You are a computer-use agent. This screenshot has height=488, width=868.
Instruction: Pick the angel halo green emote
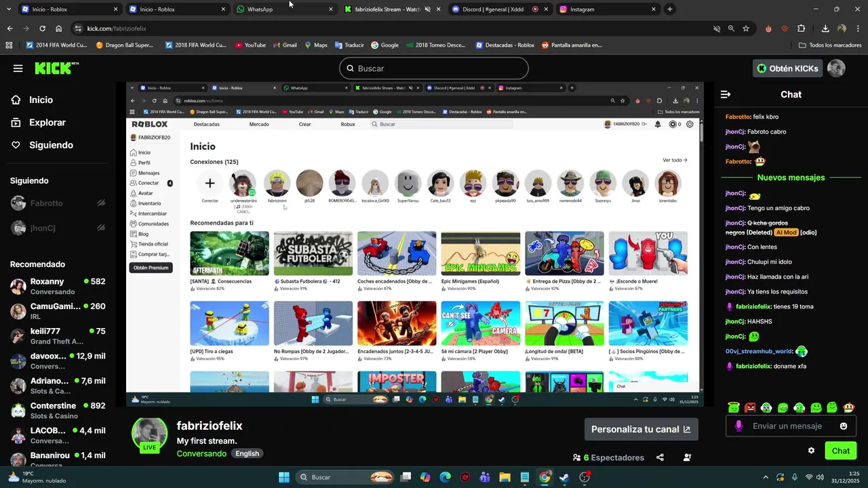click(x=734, y=407)
